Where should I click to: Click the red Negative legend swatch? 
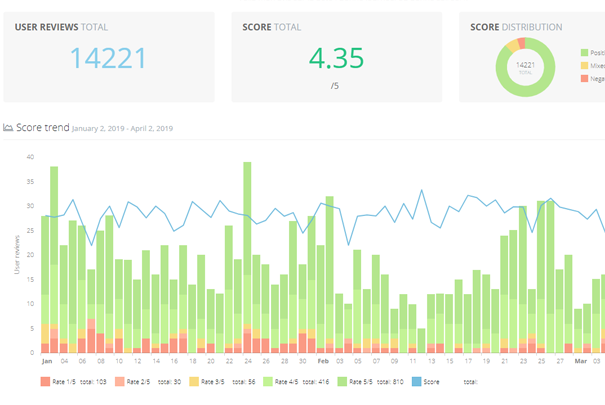point(585,78)
